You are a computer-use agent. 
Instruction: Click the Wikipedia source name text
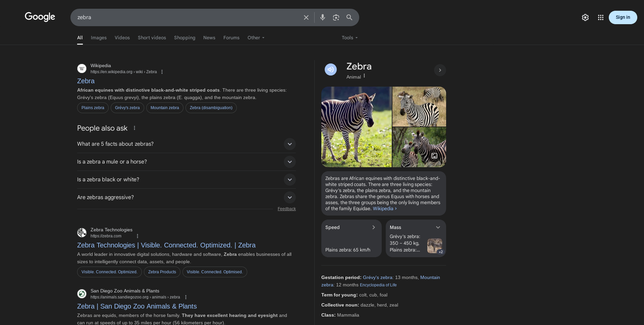tap(101, 65)
